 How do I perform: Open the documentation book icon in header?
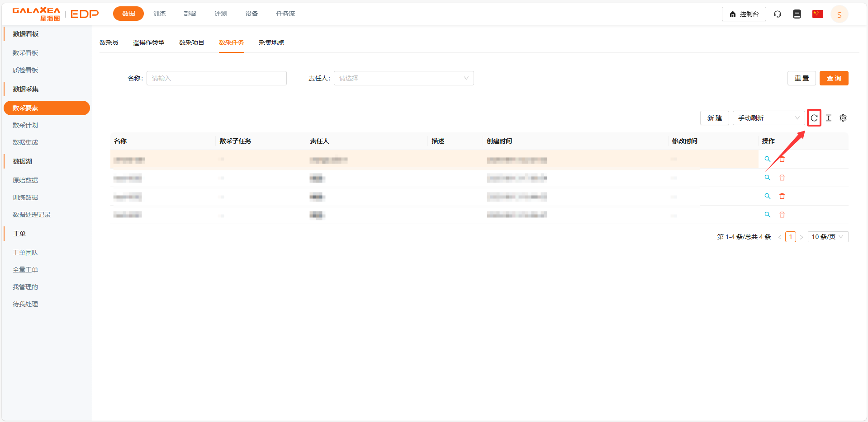click(797, 14)
